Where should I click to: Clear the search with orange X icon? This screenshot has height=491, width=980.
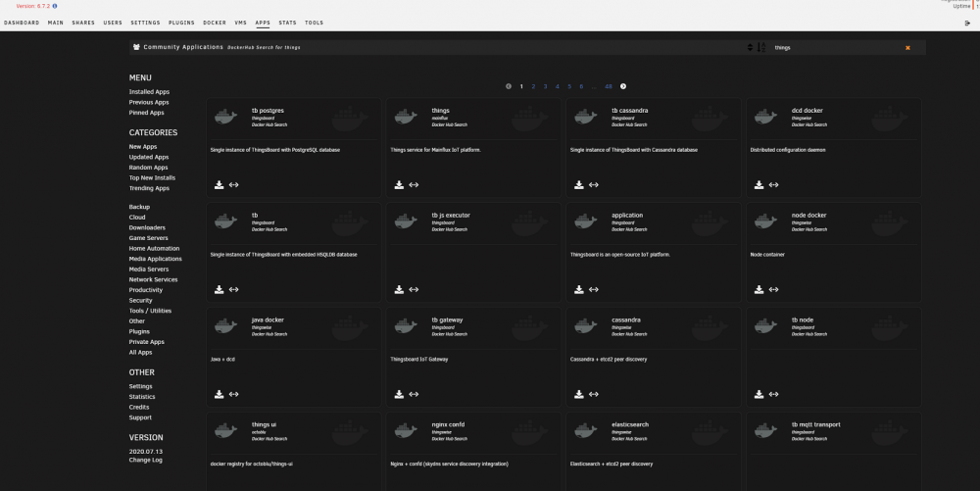pyautogui.click(x=907, y=48)
